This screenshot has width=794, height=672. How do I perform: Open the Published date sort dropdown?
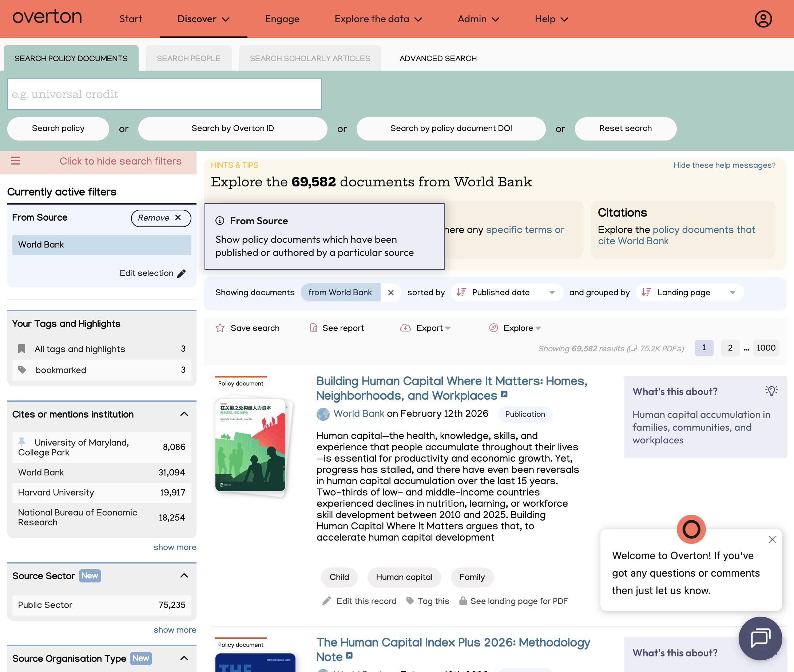coord(507,293)
